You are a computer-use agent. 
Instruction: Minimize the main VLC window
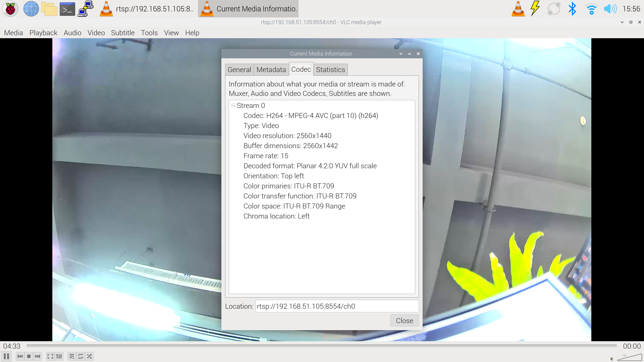(622, 22)
